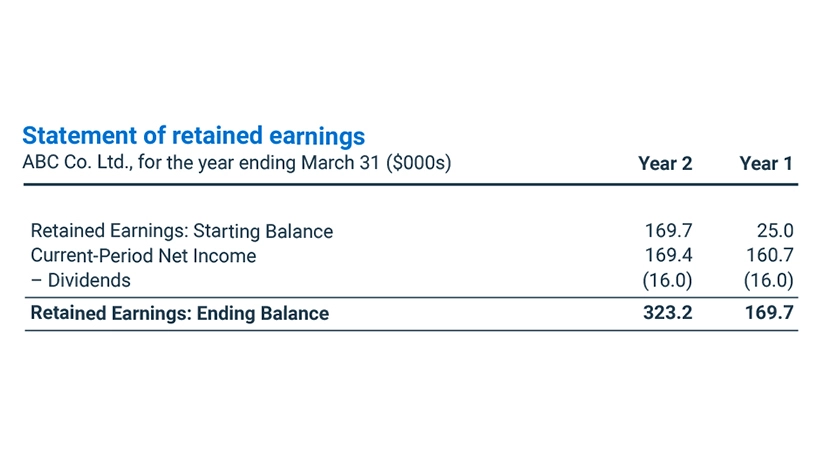Click Year 2 net income value 169.4
825x464 pixels.
point(668,256)
